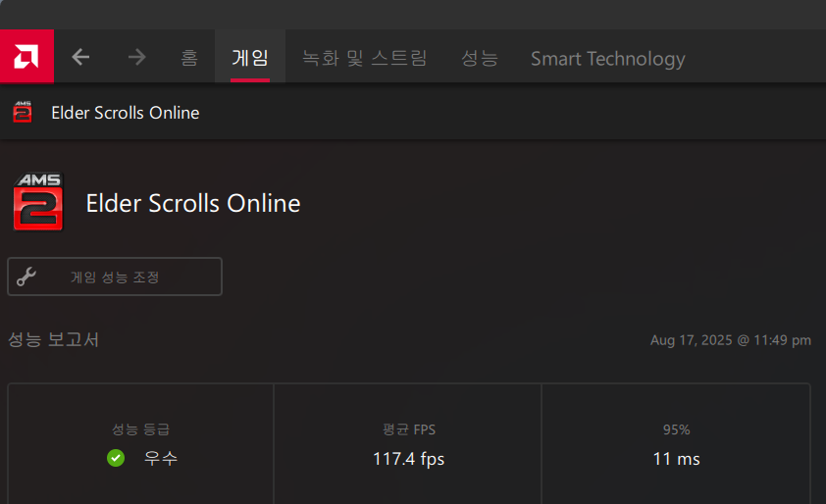Click Elder Scrolls Online breadcrumb title

[x=126, y=113]
